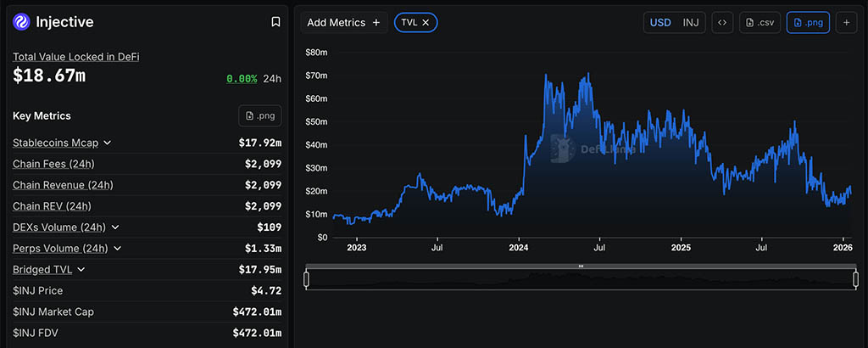Screen dimensions: 868x348
Task: Click the left handle of the time range slider
Action: coord(307,278)
